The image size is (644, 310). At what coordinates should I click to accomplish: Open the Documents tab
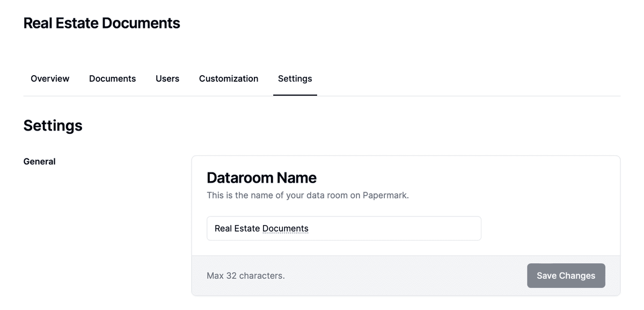pos(112,78)
